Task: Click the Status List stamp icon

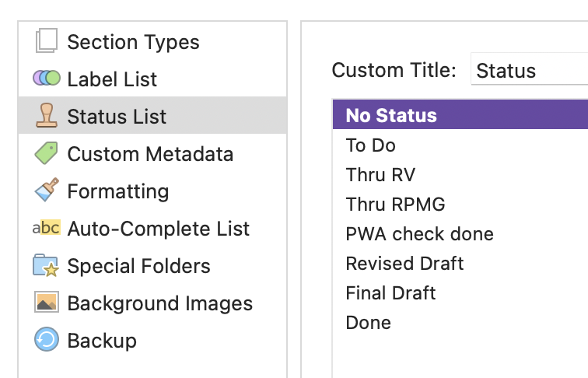Action: point(47,115)
